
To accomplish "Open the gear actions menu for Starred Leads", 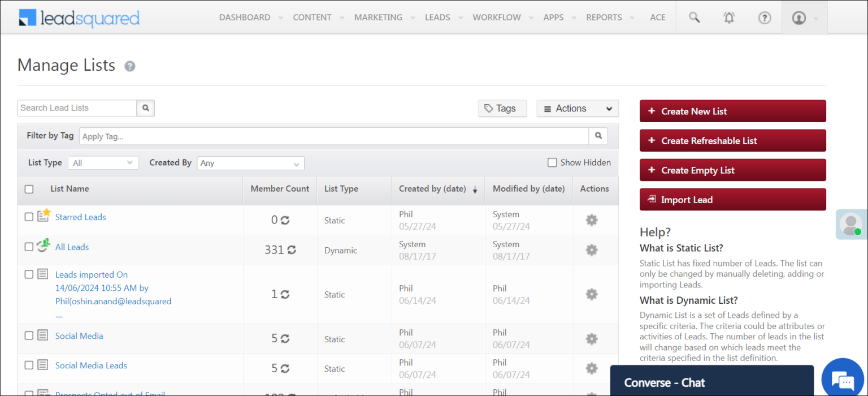I will (x=591, y=220).
